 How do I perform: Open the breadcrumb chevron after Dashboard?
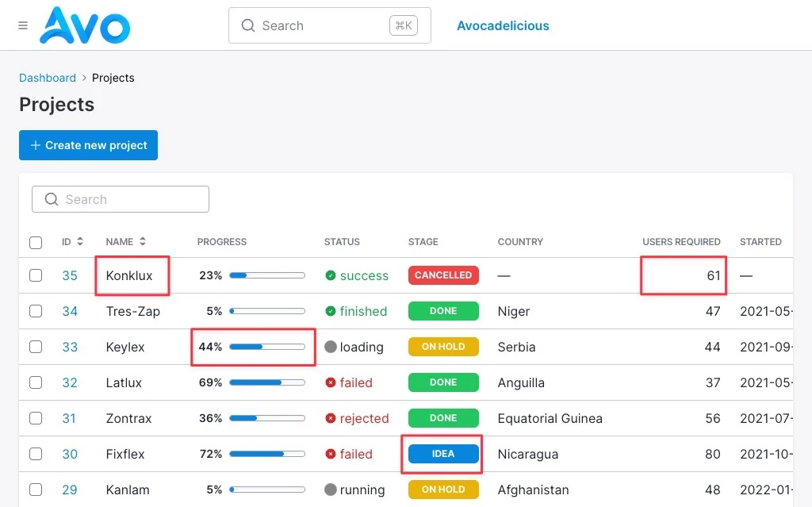84,78
